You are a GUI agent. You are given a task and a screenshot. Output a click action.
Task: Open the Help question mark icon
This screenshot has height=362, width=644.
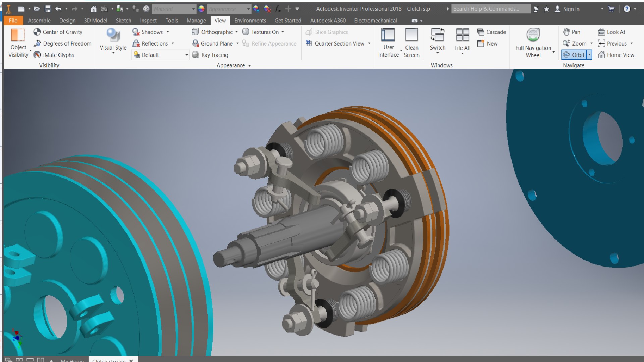click(x=627, y=9)
